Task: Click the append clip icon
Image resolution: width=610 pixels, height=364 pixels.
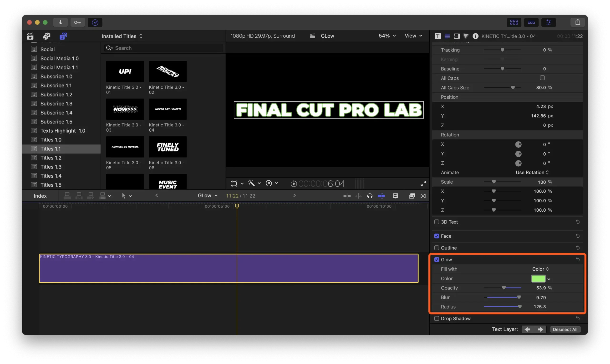Action: point(91,196)
